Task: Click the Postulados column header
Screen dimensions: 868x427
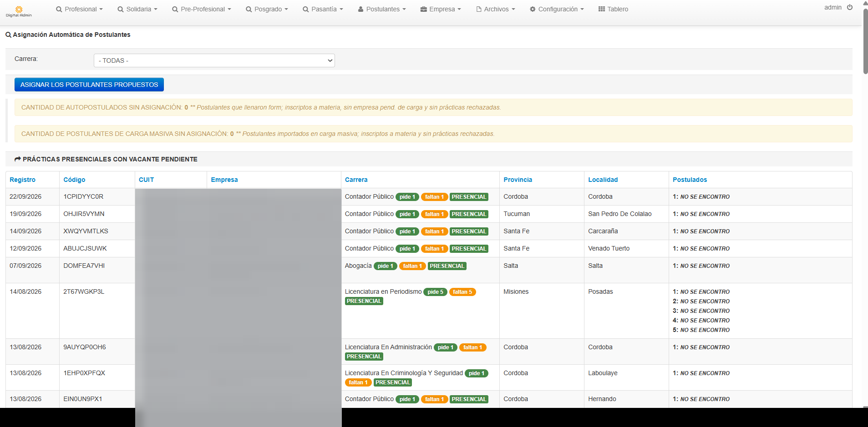Action: pos(690,180)
